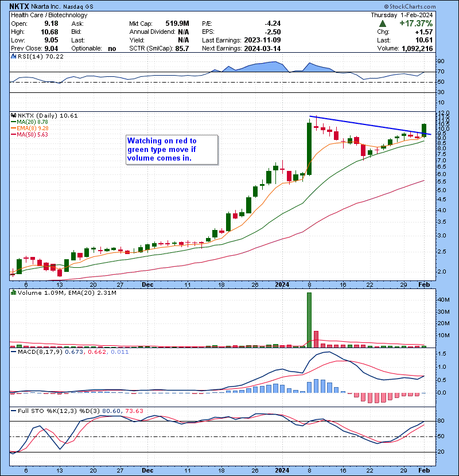Select the Health Care / Biotechnology sector text

pyautogui.click(x=49, y=15)
